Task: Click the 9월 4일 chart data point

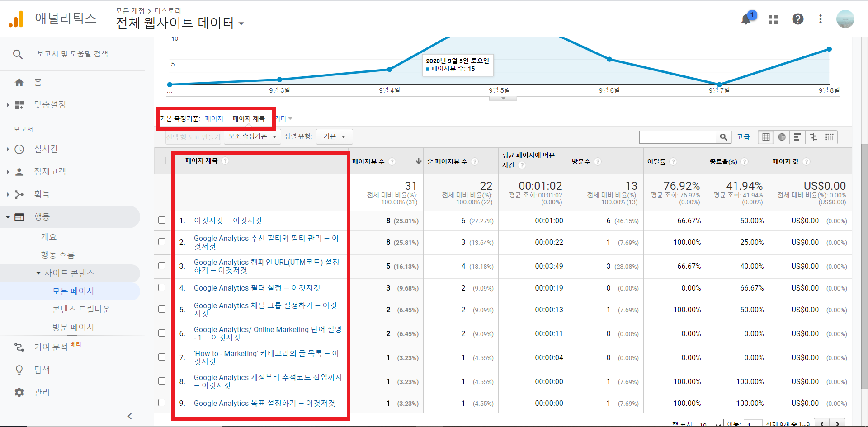Action: tap(389, 69)
